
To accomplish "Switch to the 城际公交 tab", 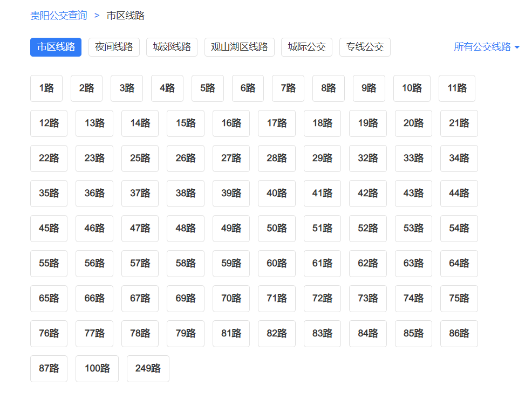I will click(306, 47).
